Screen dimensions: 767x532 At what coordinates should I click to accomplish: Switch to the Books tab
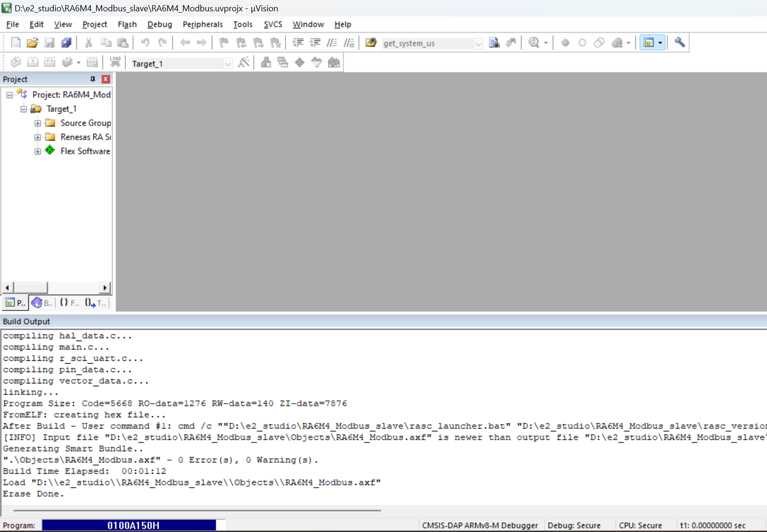(x=42, y=303)
